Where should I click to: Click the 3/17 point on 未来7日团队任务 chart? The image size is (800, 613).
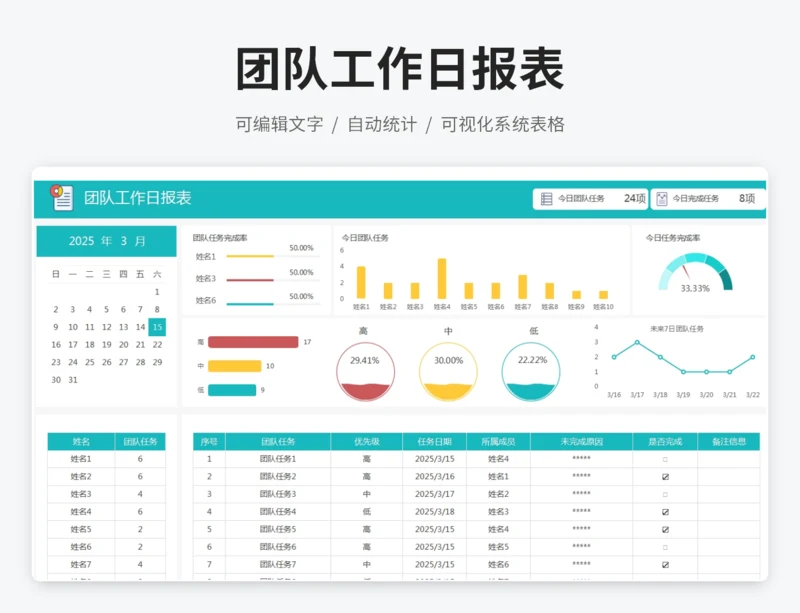pos(637,342)
